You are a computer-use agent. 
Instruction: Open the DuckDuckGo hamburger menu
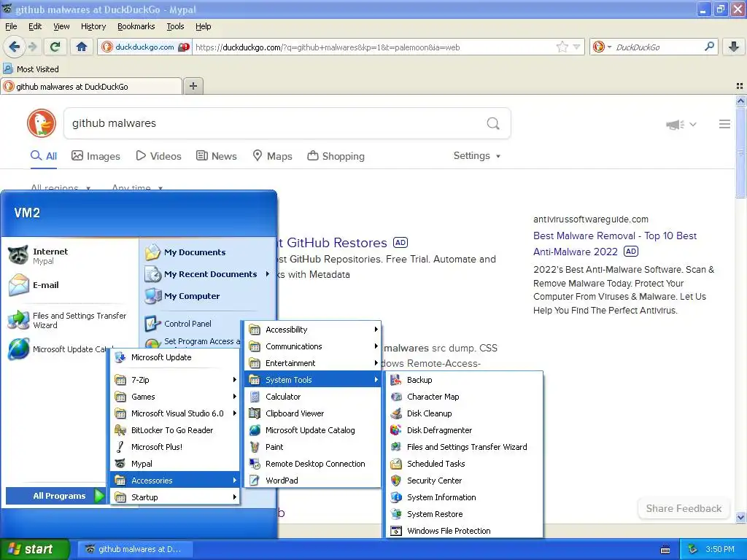724,124
